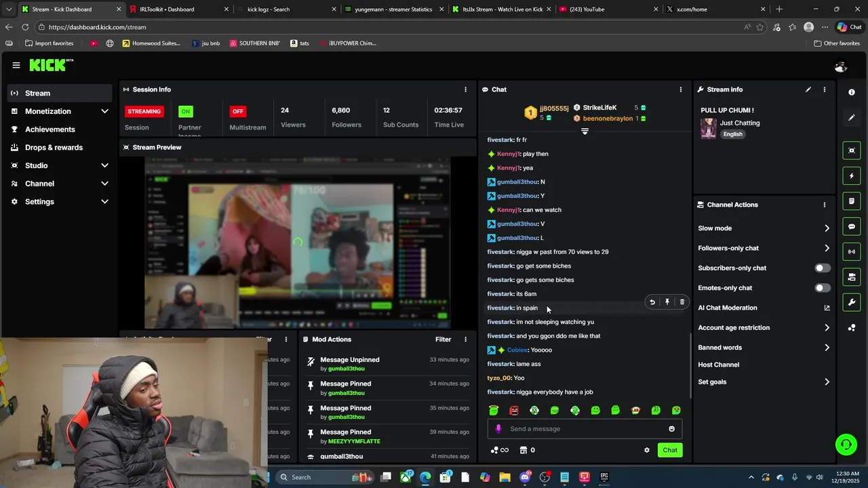
Task: Open Session Info three-dot options
Action: tap(465, 89)
